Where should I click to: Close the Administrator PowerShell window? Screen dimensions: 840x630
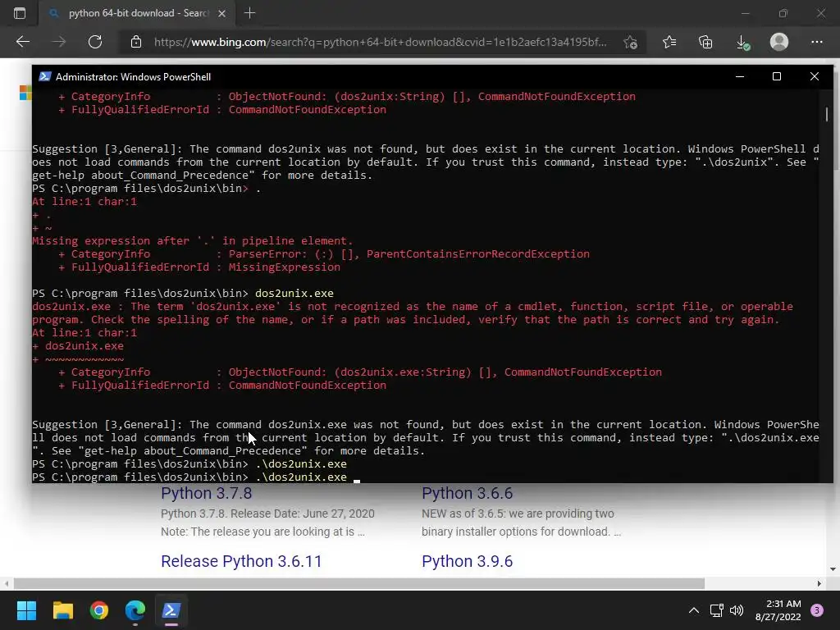815,76
